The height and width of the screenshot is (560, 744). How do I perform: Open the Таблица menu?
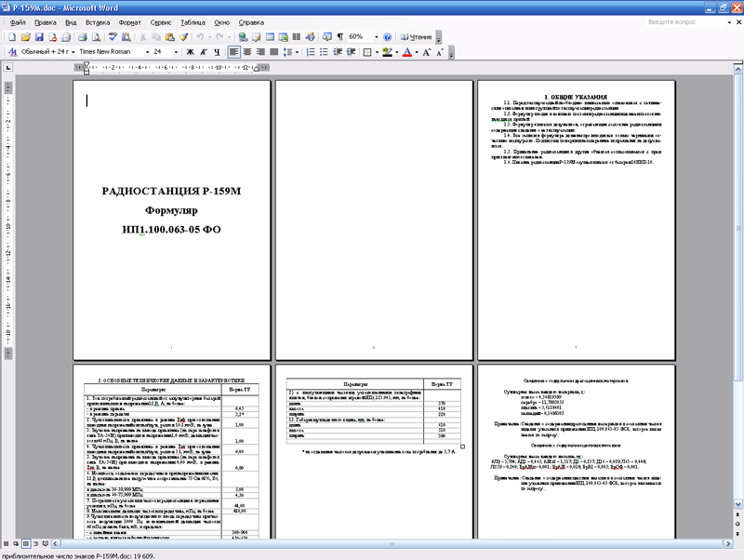point(193,20)
